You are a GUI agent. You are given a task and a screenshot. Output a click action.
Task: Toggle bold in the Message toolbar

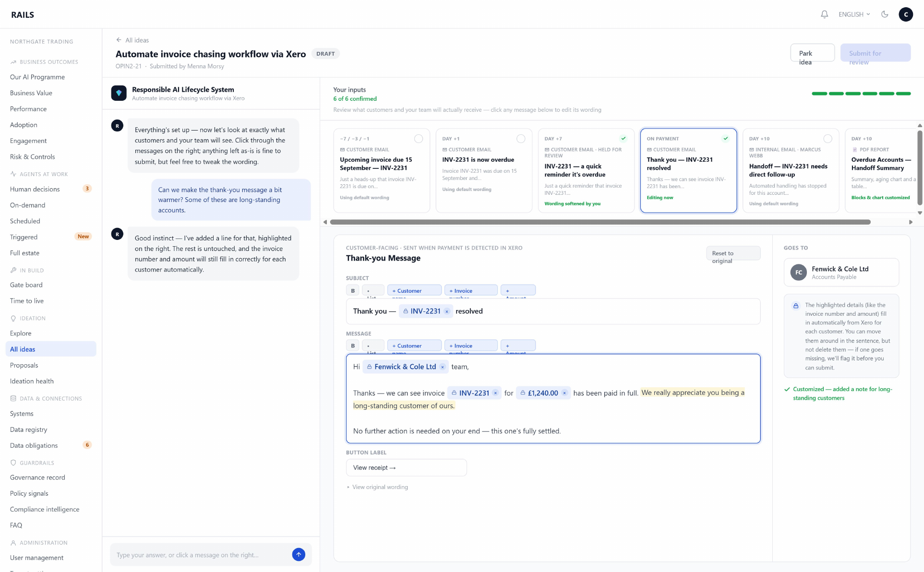coord(353,346)
